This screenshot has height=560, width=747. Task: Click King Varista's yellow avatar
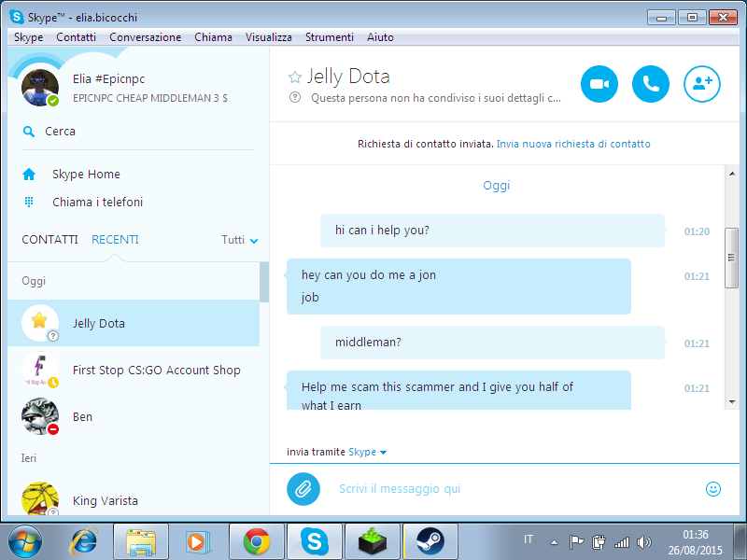tap(40, 498)
